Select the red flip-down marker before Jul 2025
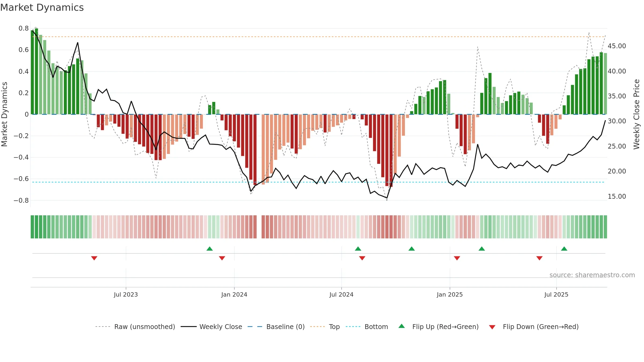This screenshot has width=644, height=362. click(540, 258)
